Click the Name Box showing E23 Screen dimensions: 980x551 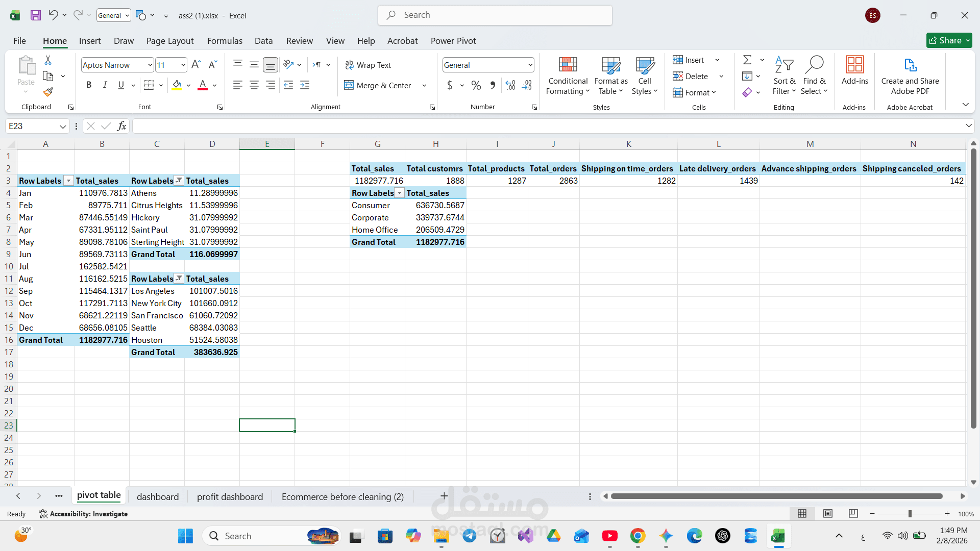(32, 126)
